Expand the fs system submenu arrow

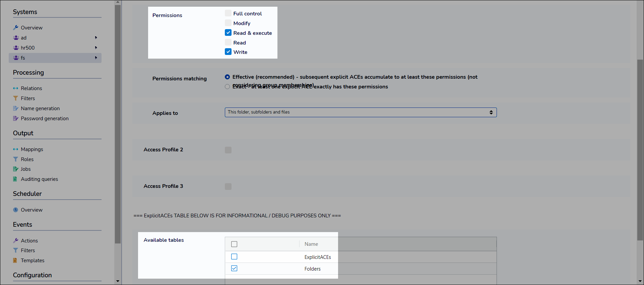[96, 58]
